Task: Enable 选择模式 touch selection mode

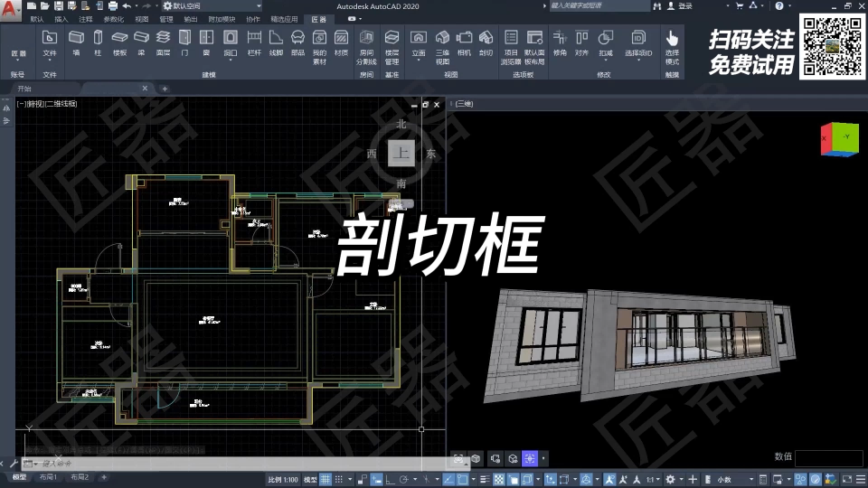Action: pos(672,47)
